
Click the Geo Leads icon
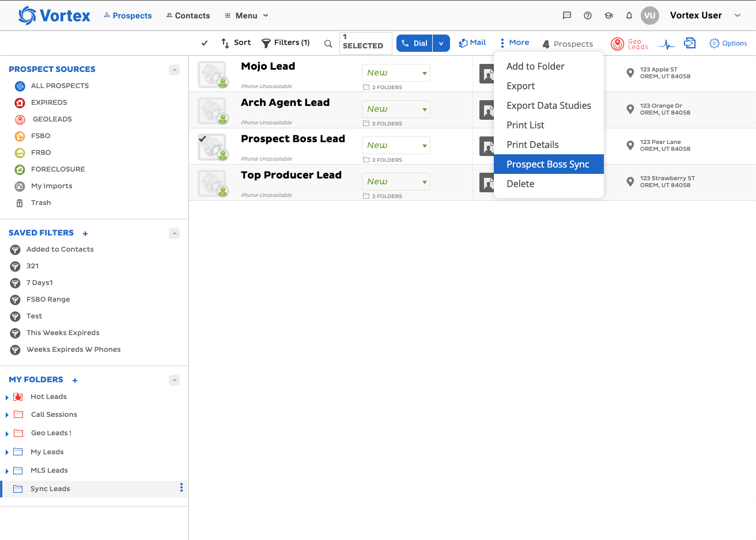point(629,44)
